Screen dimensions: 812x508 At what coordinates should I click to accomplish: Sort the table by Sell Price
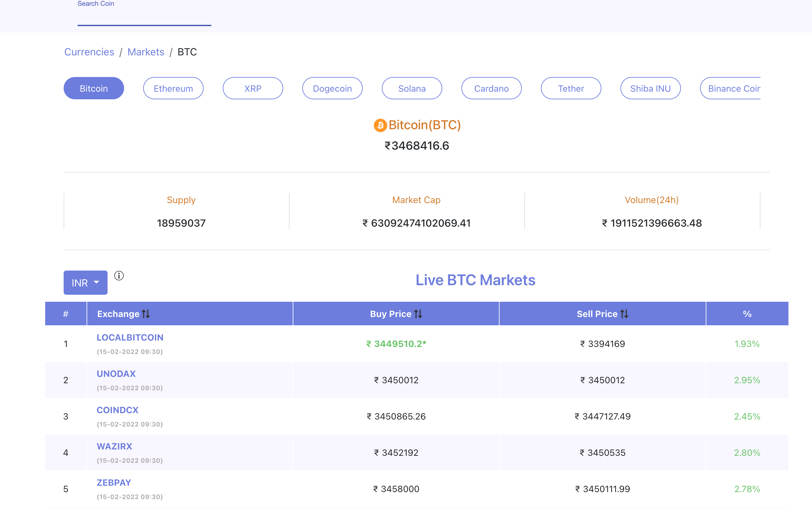click(625, 314)
